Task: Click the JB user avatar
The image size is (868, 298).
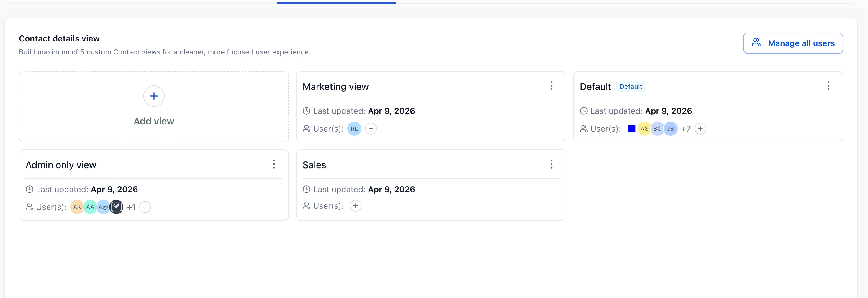Action: tap(670, 129)
